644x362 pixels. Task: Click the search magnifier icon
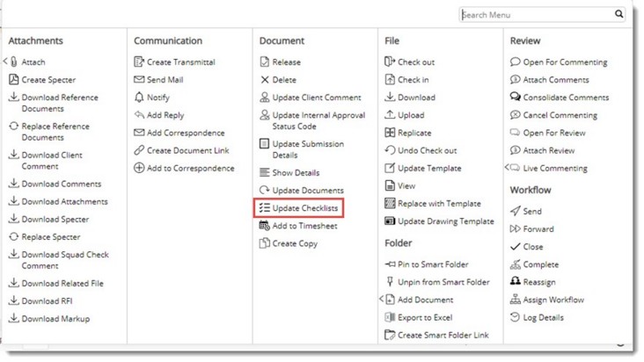click(x=619, y=15)
